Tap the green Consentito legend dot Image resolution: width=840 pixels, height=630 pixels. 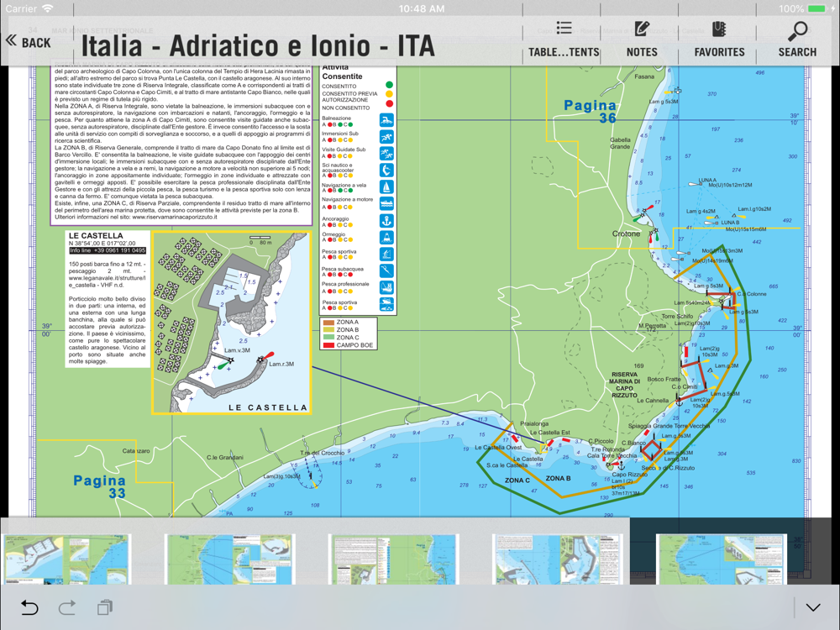[x=390, y=85]
